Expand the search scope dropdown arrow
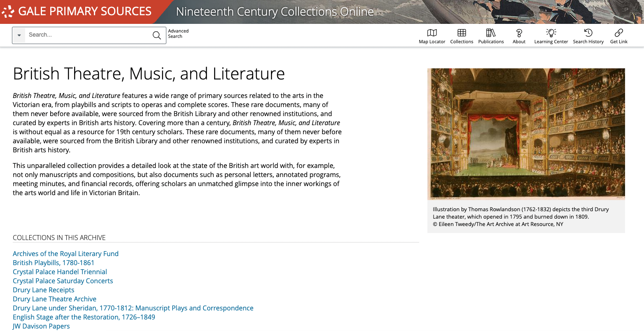 click(19, 35)
